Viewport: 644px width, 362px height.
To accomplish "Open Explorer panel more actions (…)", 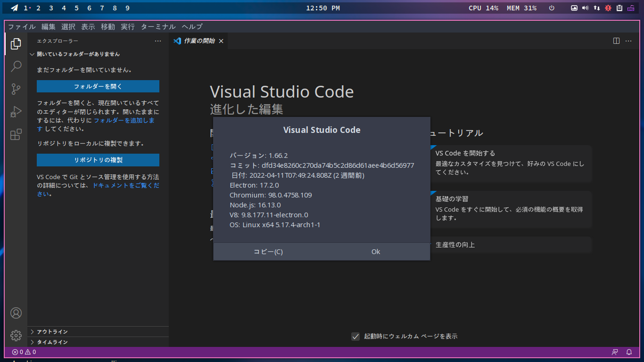I will point(158,41).
